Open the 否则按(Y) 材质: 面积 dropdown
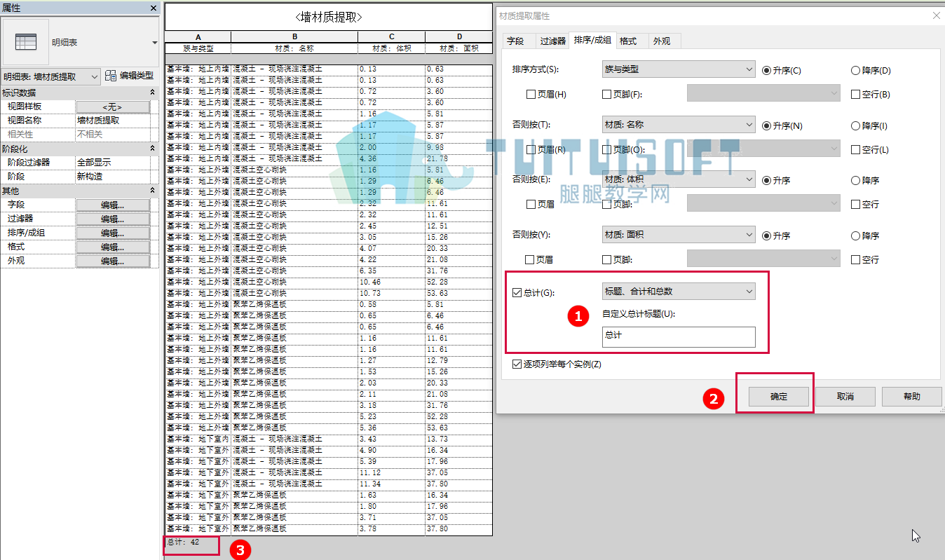The height and width of the screenshot is (560, 945). click(678, 235)
